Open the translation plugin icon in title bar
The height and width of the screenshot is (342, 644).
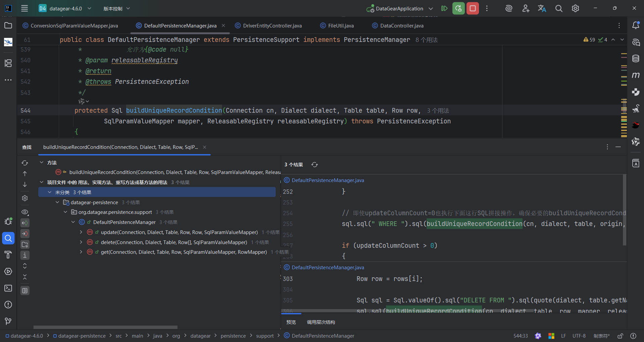point(542,8)
